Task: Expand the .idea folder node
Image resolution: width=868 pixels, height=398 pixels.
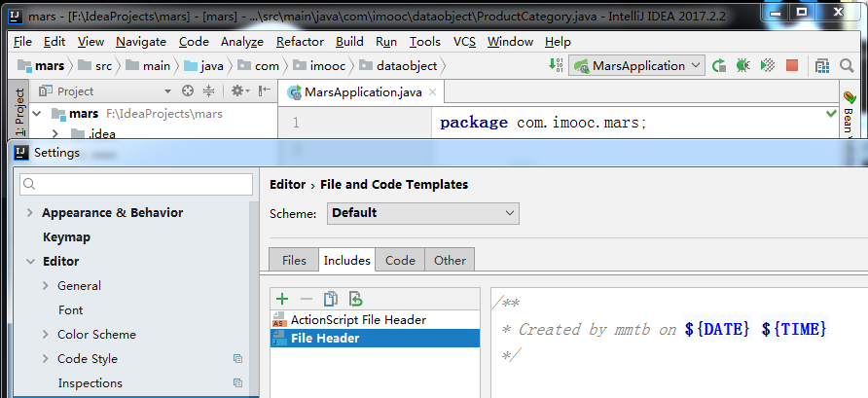Action: click(55, 133)
